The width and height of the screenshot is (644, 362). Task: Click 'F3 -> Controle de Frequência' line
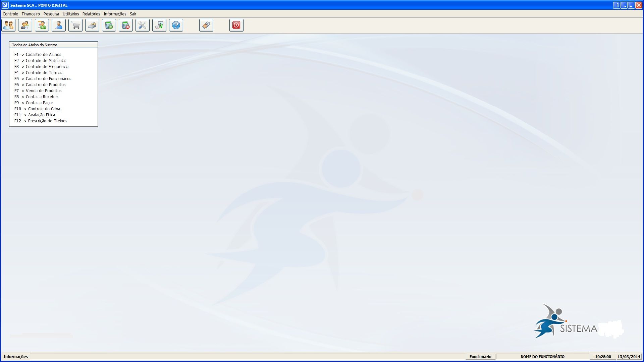(41, 67)
